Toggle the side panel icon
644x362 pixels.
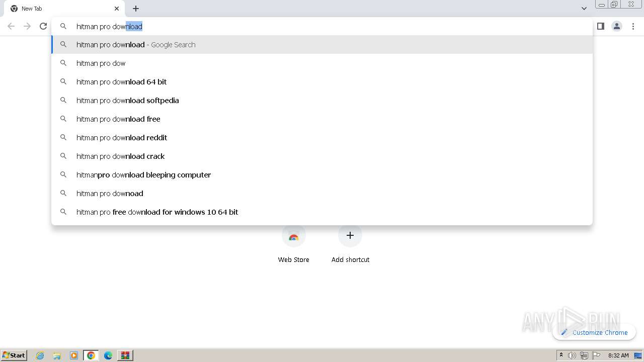(x=600, y=26)
